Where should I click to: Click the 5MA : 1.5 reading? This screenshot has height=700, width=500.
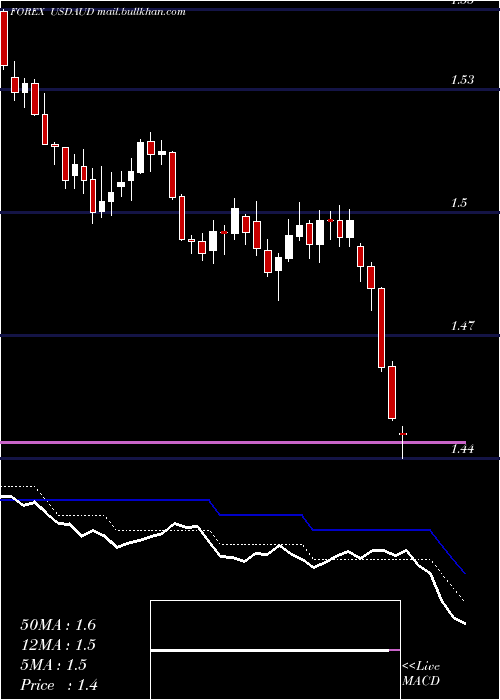click(x=54, y=665)
